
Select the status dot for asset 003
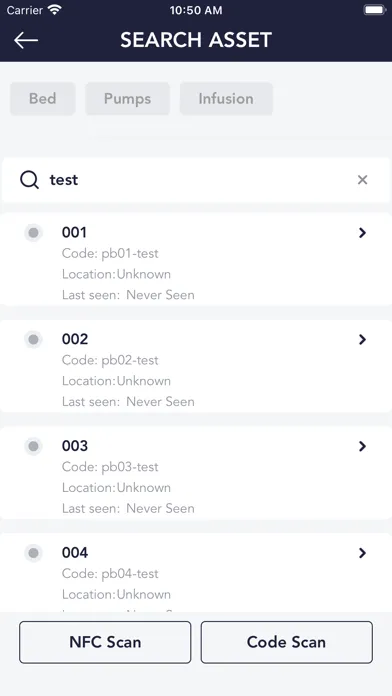click(33, 446)
